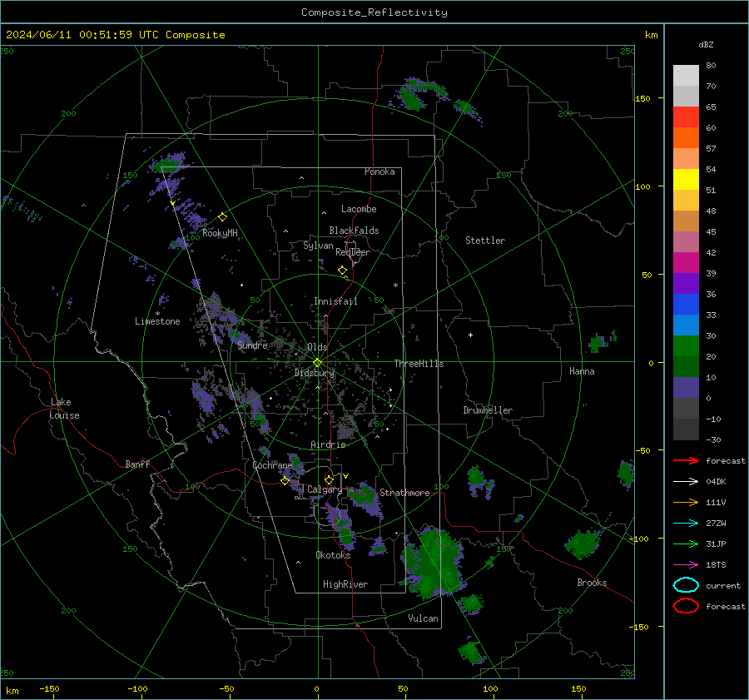Screen dimensions: 749x700
Task: Click the Blackfalds city label
Action: click(x=354, y=231)
